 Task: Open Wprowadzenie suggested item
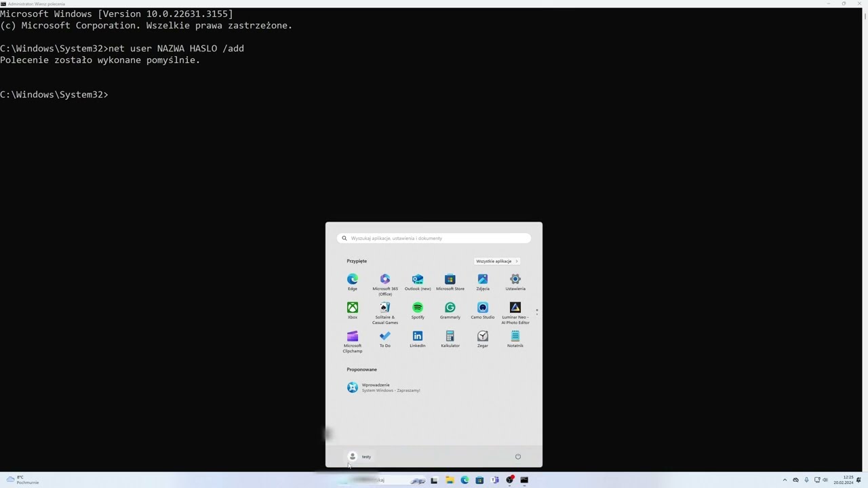click(384, 387)
